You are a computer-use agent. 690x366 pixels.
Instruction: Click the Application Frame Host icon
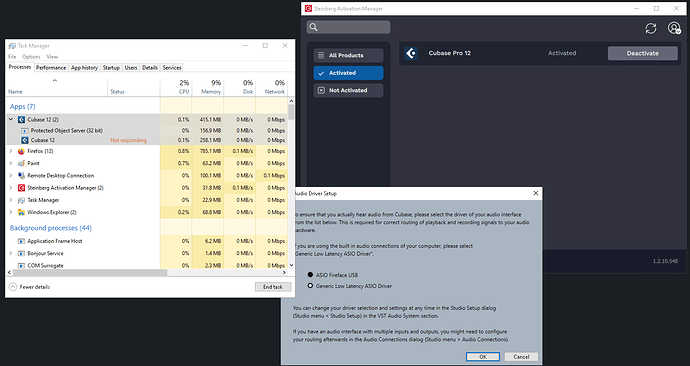tap(21, 241)
